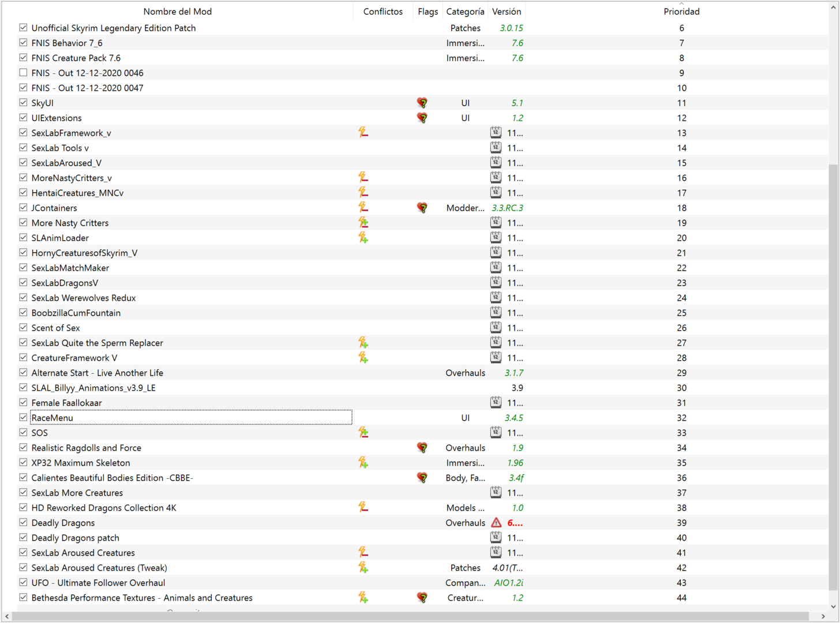Select the SexLabMatchMaker mod row
840x623 pixels.
(x=415, y=268)
